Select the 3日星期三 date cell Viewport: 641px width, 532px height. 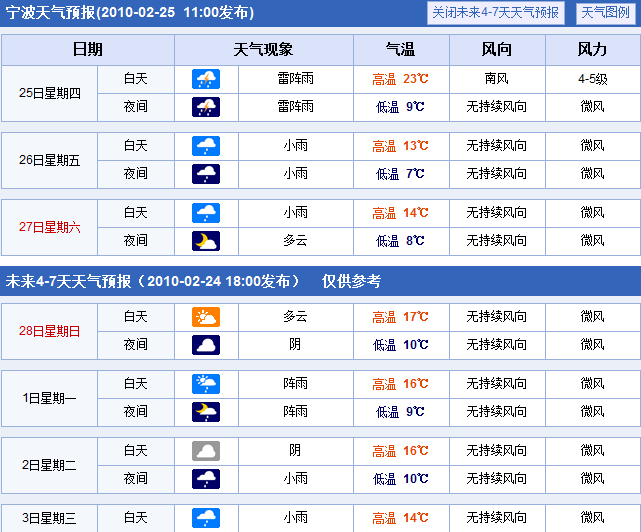pos(49,519)
